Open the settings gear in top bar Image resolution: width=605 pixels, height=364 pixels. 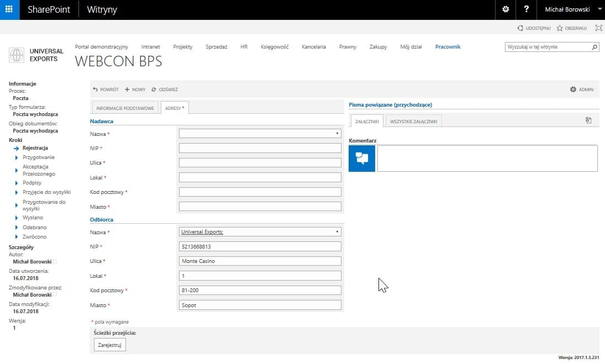coord(506,9)
